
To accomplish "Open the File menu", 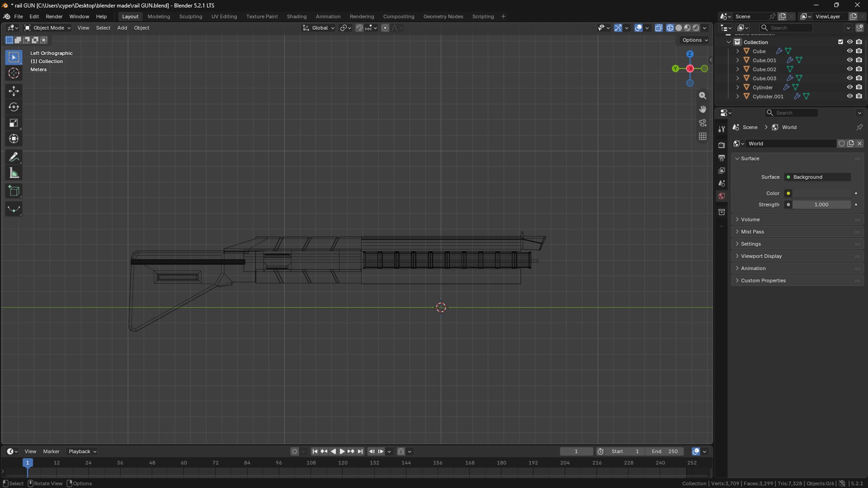I will point(19,16).
